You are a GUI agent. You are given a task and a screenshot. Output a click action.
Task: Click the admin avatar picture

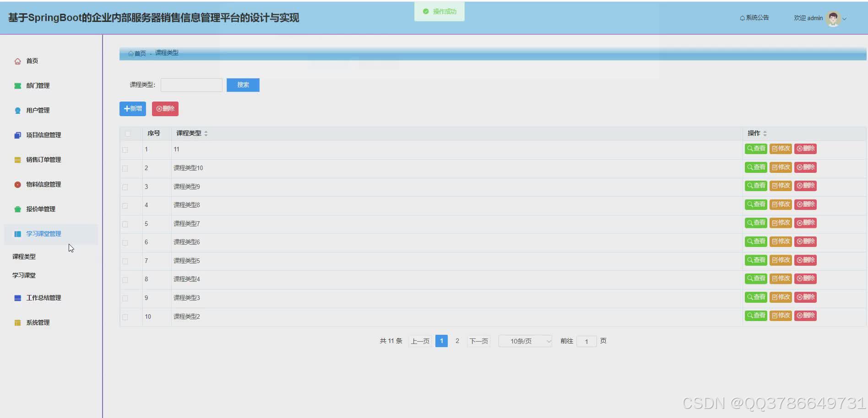coord(833,18)
